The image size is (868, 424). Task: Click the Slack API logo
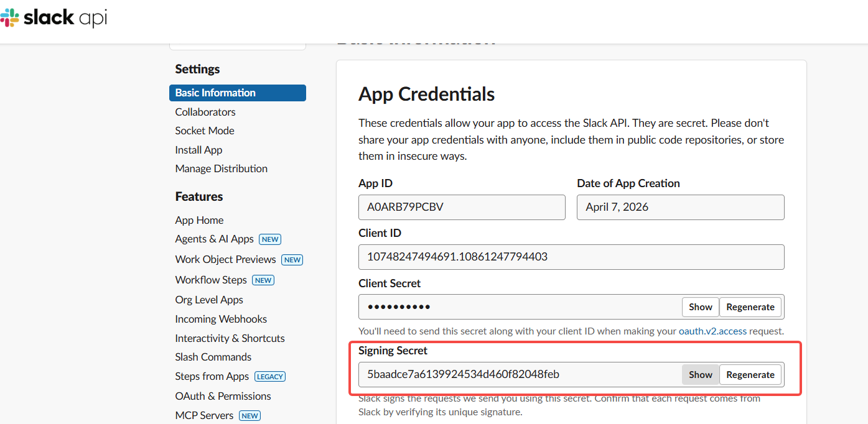pyautogui.click(x=54, y=18)
